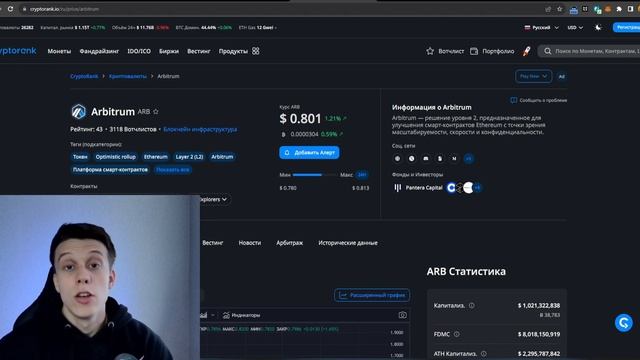The height and width of the screenshot is (360, 640).
Task: Click the grid icon beside Продукты
Action: pos(256,51)
